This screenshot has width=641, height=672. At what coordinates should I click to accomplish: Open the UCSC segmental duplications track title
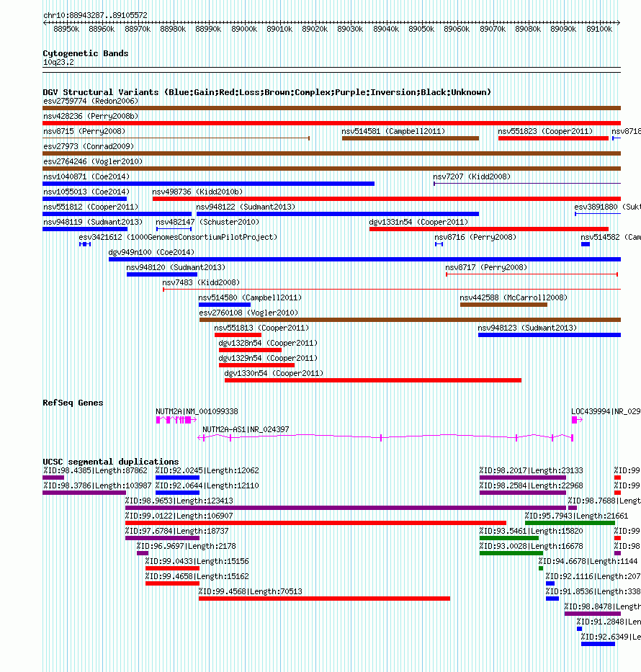pyautogui.click(x=110, y=462)
